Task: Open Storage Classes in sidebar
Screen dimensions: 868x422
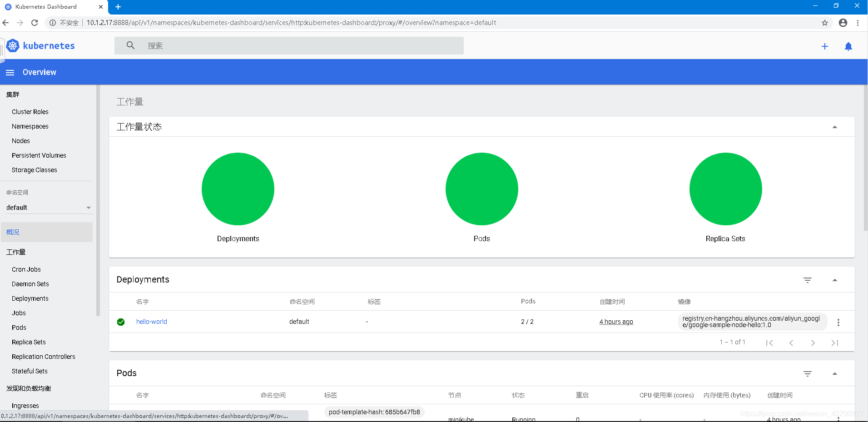Action: pos(35,170)
